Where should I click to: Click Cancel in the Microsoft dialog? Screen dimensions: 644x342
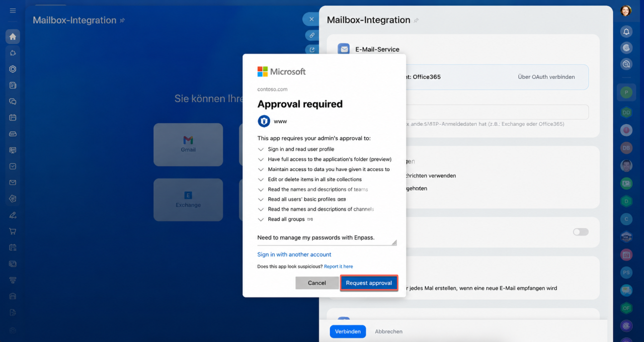click(x=317, y=283)
